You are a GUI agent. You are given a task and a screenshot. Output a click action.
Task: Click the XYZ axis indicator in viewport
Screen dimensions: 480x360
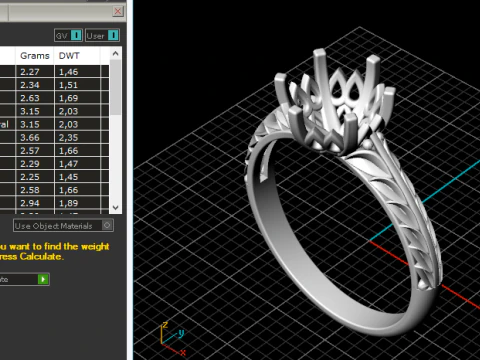(173, 338)
